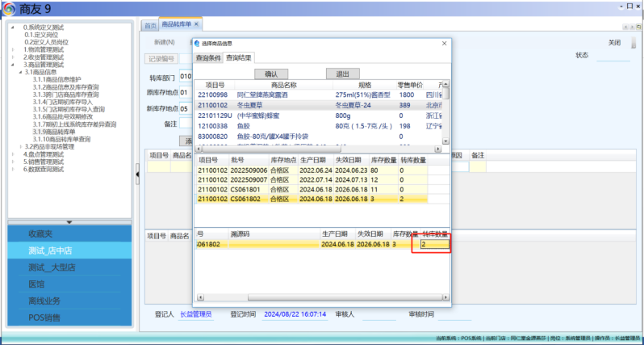Click the 转库数量 input showing 2
Viewport: 644px width, 345px height.
click(x=434, y=244)
